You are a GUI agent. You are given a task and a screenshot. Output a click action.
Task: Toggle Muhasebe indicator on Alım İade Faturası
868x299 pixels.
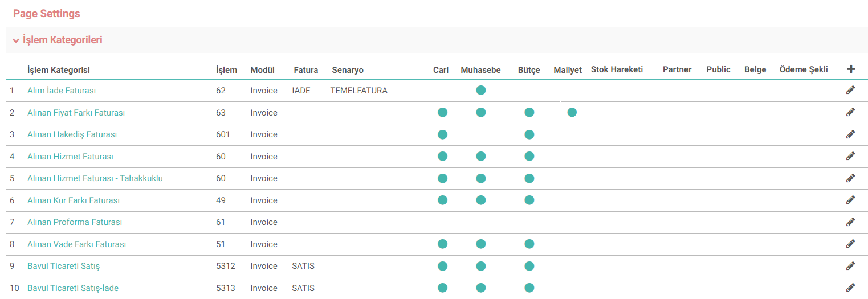point(481,90)
